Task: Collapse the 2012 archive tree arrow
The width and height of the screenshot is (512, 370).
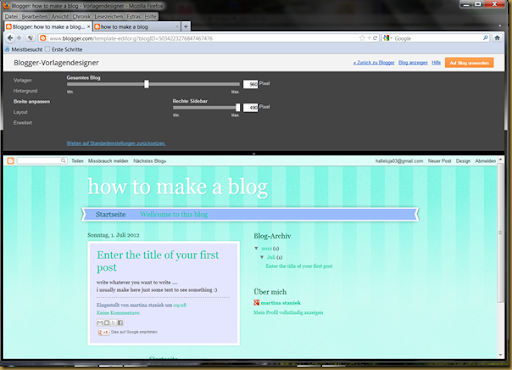Action: coord(256,248)
